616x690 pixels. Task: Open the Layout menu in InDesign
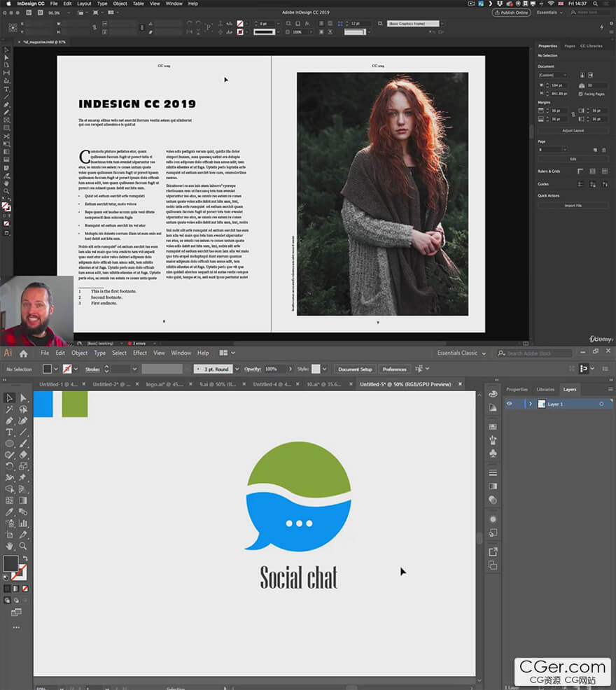tap(84, 3)
